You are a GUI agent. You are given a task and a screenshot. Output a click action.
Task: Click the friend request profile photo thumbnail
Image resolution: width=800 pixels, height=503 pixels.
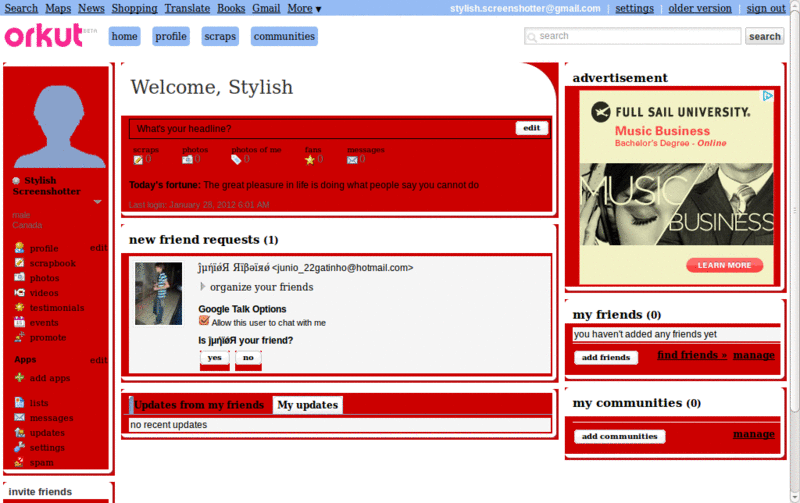click(x=158, y=293)
